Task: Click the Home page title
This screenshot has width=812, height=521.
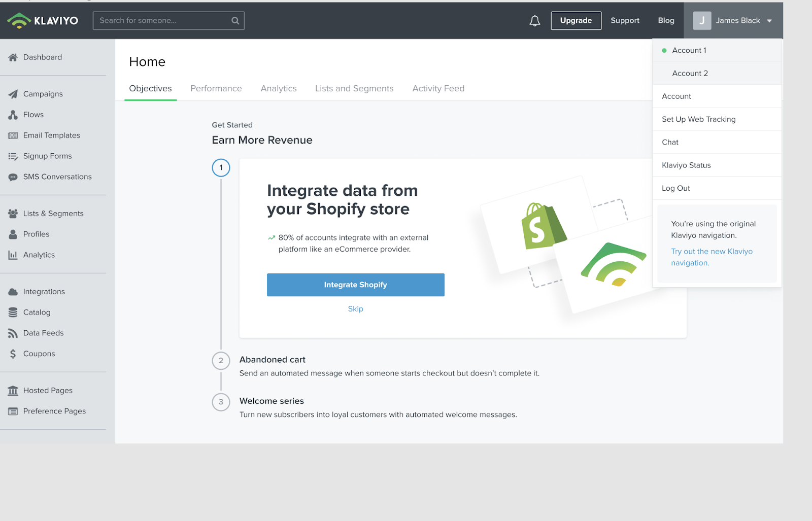Action: [147, 62]
